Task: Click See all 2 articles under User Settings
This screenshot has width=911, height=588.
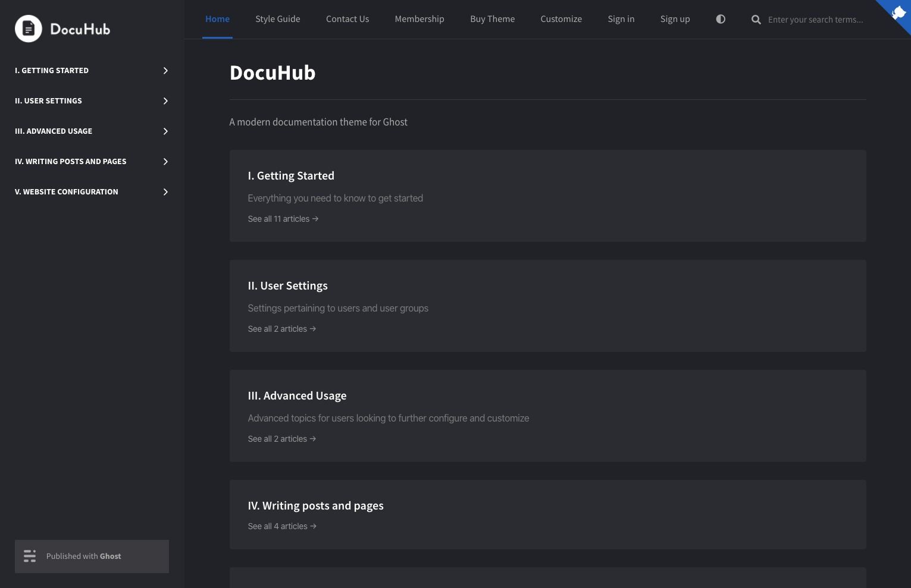Action: click(281, 329)
